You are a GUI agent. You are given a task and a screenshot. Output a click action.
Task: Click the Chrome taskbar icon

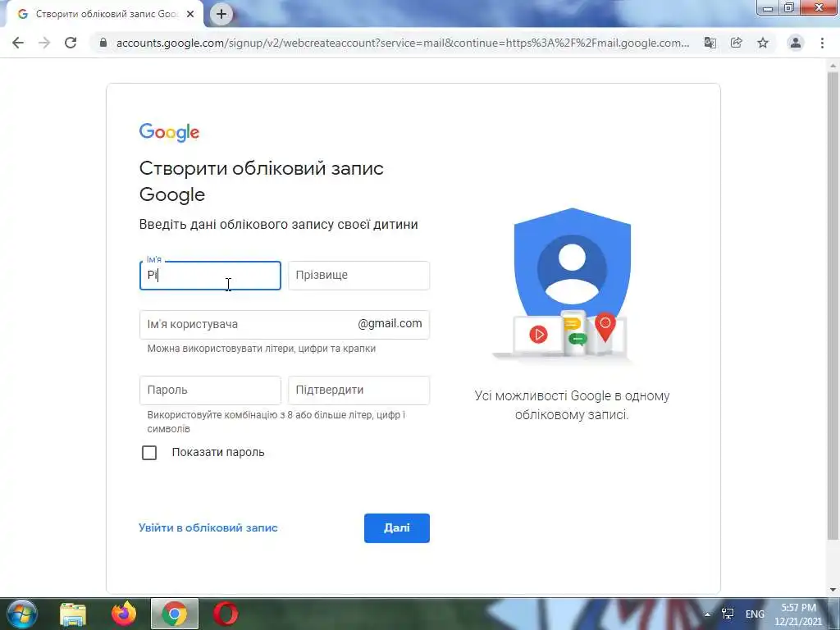[x=175, y=614]
